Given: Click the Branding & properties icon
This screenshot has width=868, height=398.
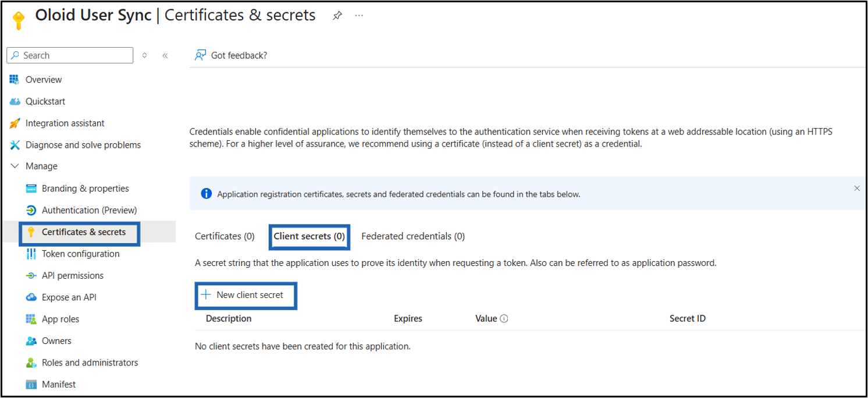Looking at the screenshot, I should pyautogui.click(x=31, y=189).
